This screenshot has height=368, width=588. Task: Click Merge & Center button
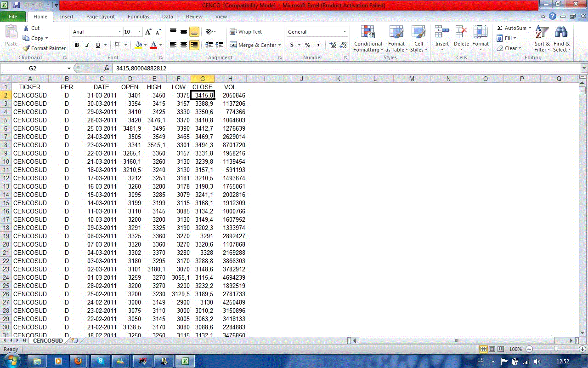pyautogui.click(x=253, y=45)
